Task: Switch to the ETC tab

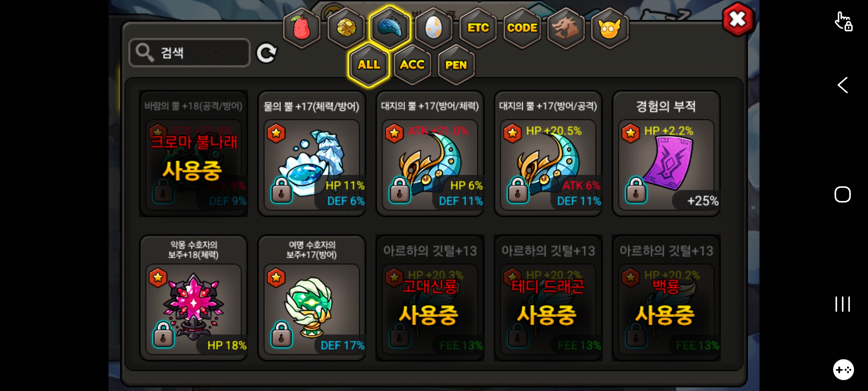Action: pos(478,28)
